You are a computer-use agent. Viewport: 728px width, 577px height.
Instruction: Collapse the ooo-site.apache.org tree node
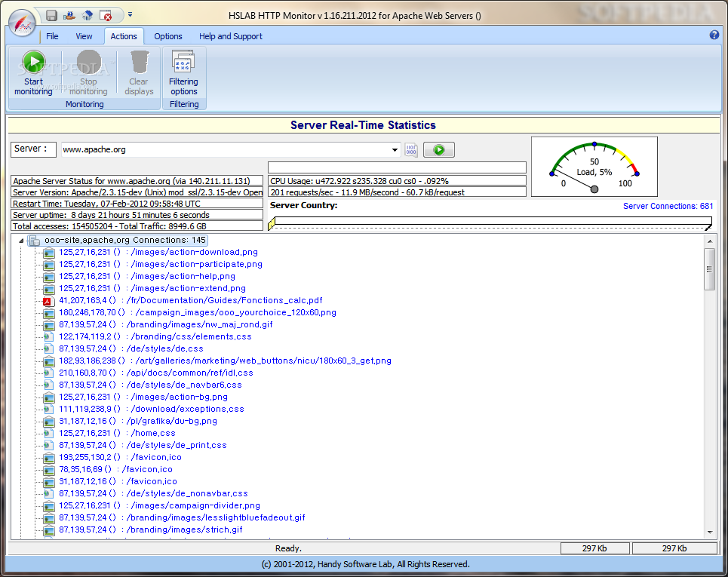pyautogui.click(x=21, y=241)
